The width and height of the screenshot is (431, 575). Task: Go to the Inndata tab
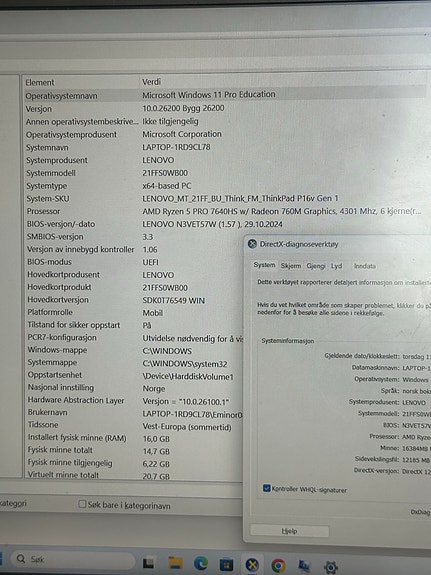pyautogui.click(x=365, y=266)
